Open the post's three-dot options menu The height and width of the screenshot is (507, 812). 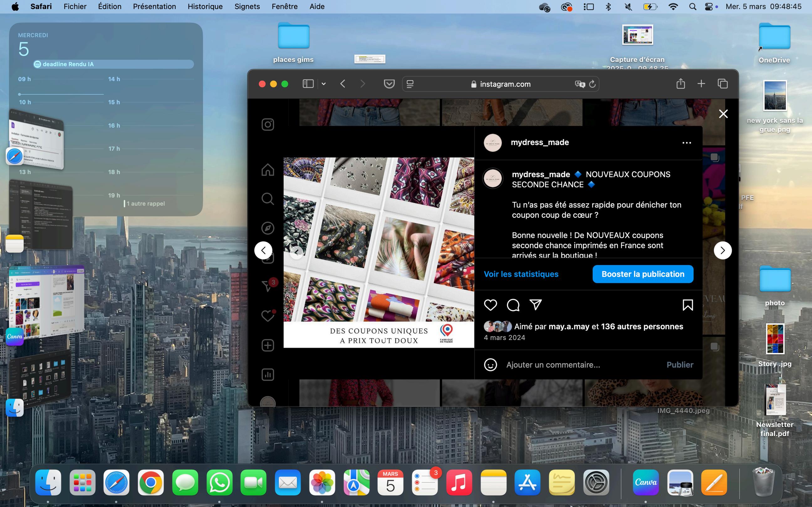pos(686,143)
